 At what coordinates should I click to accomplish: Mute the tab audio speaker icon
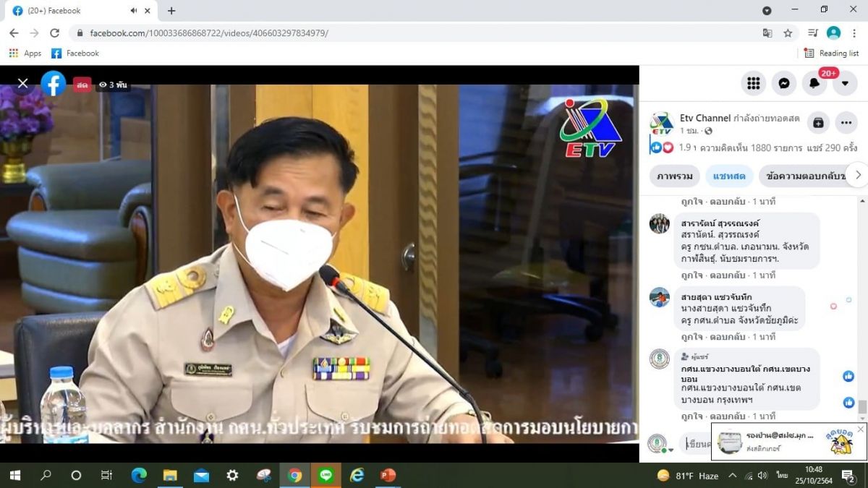click(134, 11)
